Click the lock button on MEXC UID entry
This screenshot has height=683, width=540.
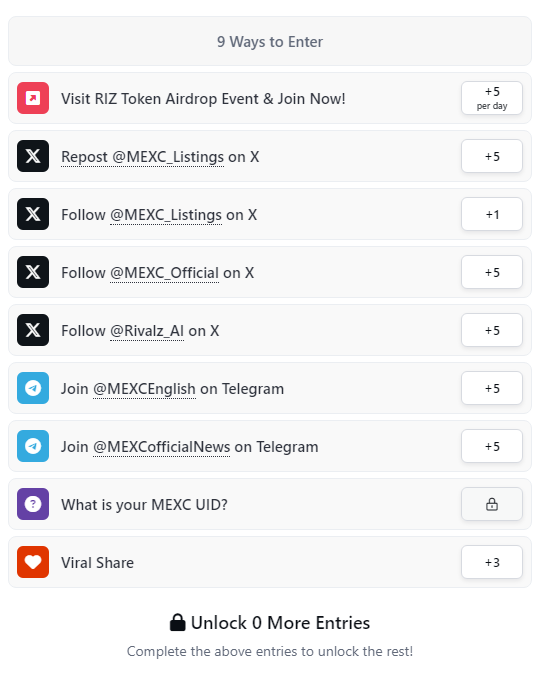(x=492, y=504)
